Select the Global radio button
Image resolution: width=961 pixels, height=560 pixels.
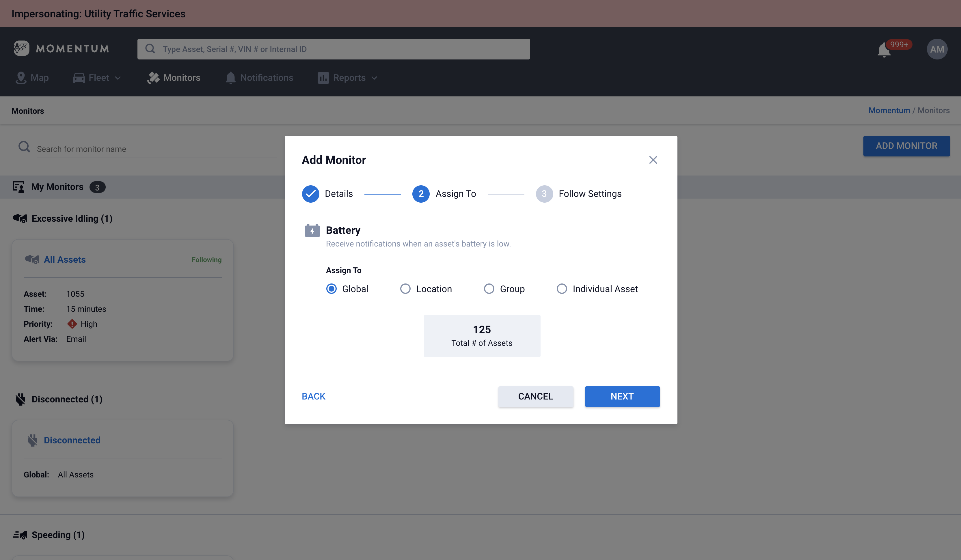(331, 289)
